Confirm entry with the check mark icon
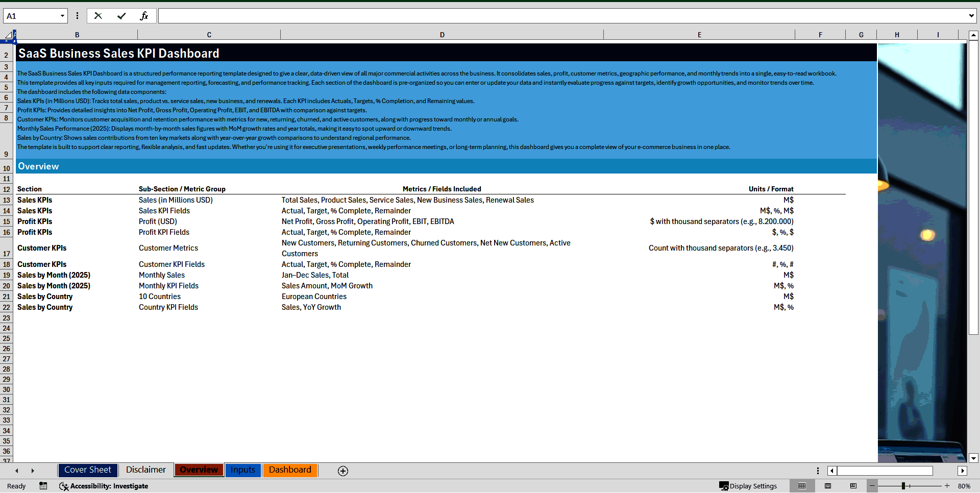This screenshot has width=980, height=493. point(121,16)
